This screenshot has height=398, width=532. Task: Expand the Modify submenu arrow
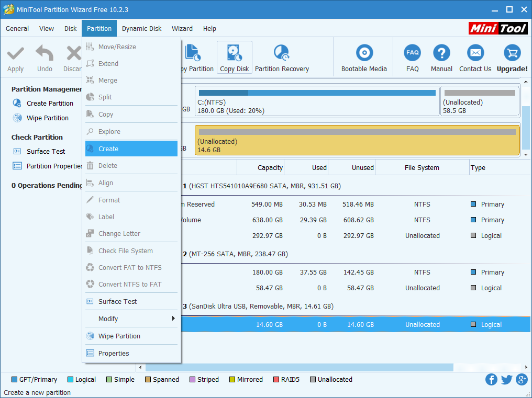pos(173,319)
